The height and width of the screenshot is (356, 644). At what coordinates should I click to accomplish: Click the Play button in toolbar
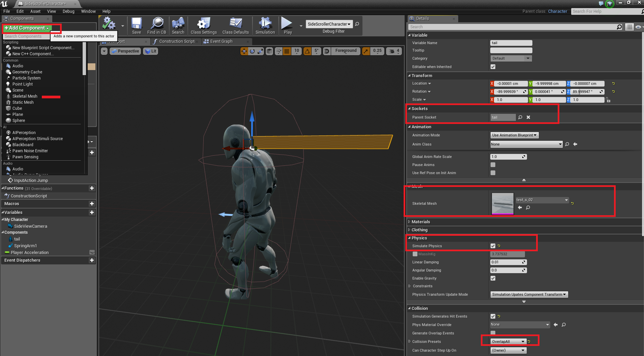[x=288, y=26]
